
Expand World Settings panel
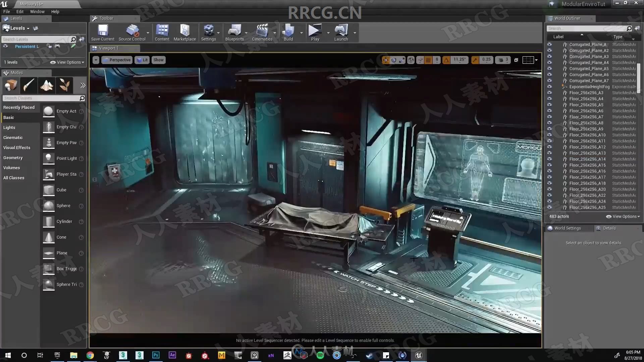[x=568, y=228]
